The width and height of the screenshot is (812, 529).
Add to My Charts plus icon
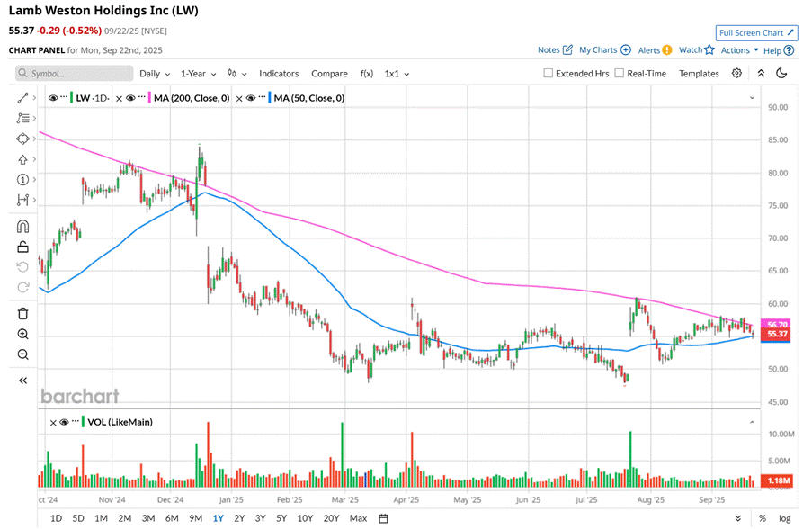coord(626,49)
